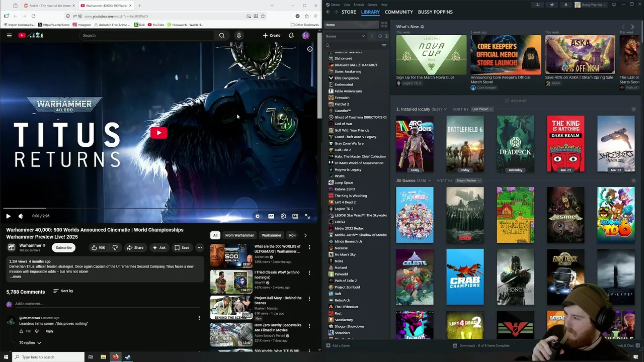The image size is (644, 362).
Task: Start voice search with the microphone icon
Action: 239,35
